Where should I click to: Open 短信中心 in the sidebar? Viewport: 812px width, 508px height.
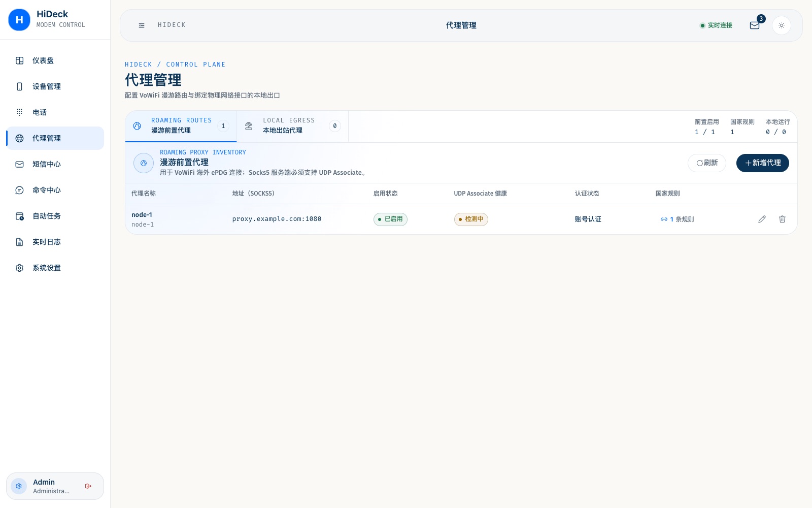tap(55, 164)
